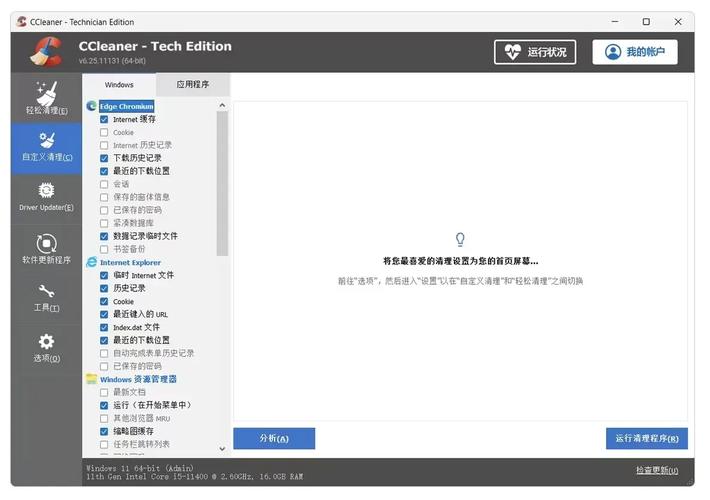Click the 分析(A) analyze button
Screen dimensions: 710x500
274,438
